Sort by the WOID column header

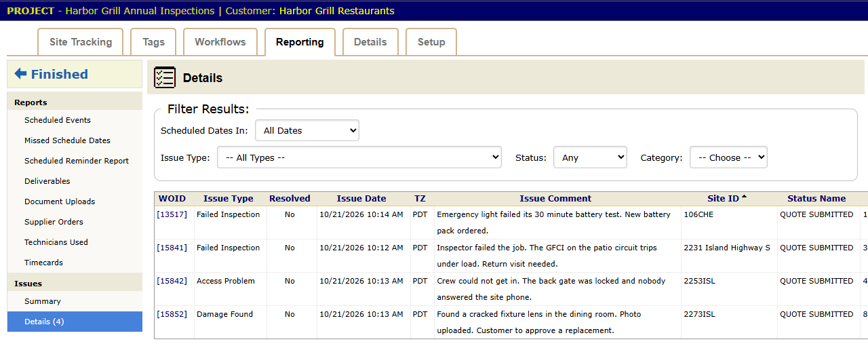pos(172,199)
